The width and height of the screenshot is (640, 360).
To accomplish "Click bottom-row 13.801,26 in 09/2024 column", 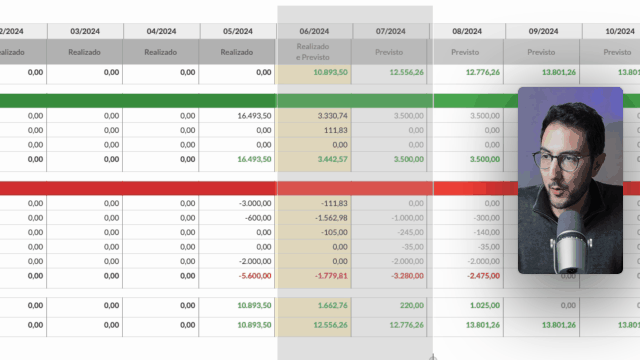I will (x=559, y=325).
